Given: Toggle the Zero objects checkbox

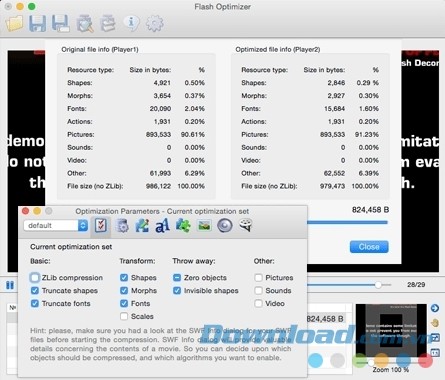Looking at the screenshot, I should 177,278.
